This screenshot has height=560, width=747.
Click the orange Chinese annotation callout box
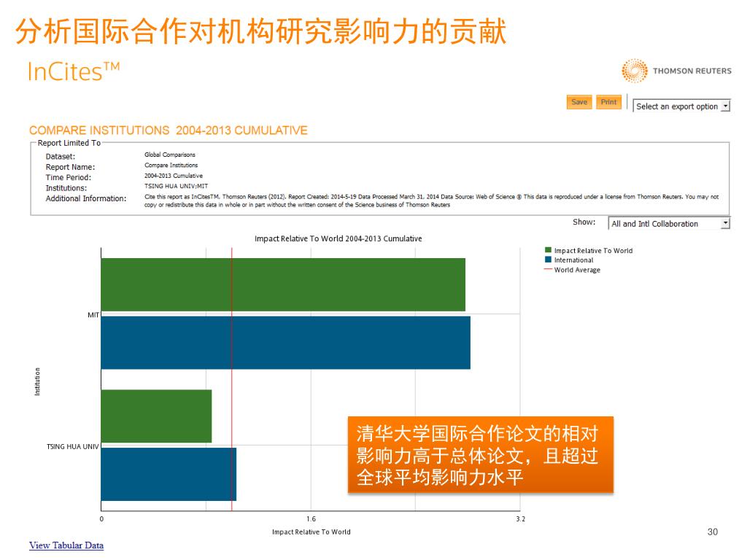click(481, 455)
